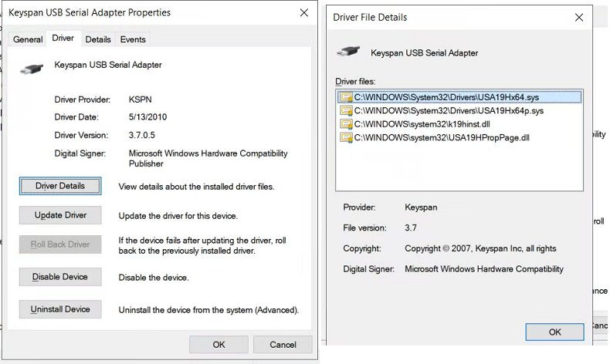Click USB adapter icon in Driver File Details

(348, 51)
